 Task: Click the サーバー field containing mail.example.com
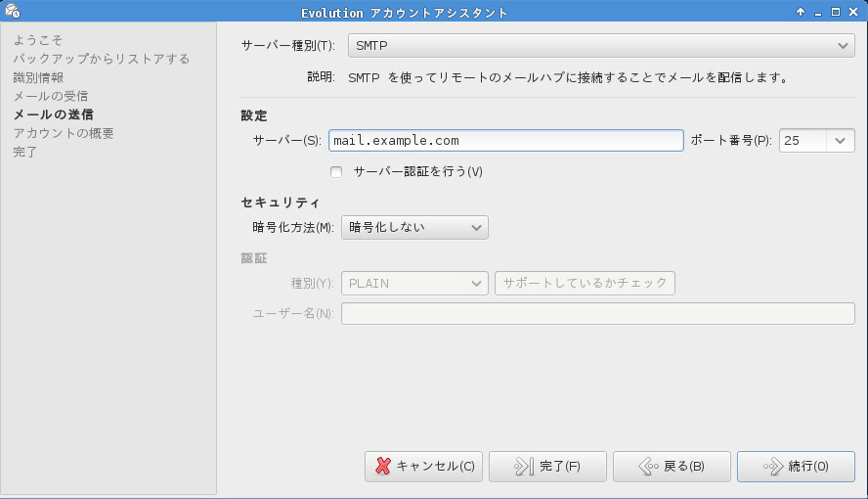[x=505, y=141]
